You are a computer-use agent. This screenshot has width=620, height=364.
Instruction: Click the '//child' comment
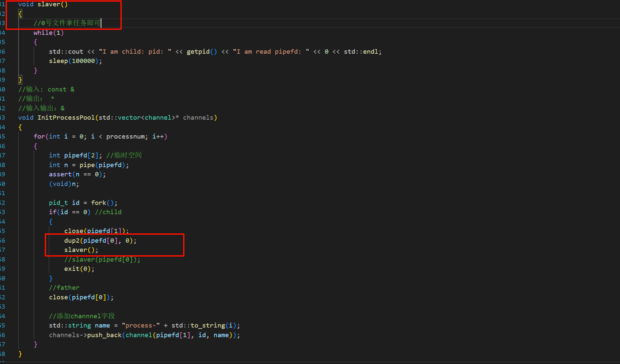(108, 212)
